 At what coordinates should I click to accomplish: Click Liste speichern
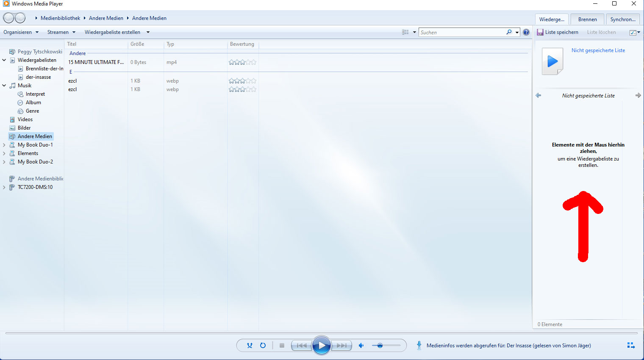pyautogui.click(x=558, y=32)
